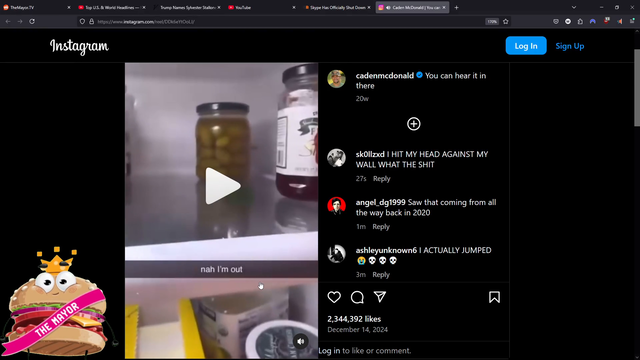Click the Log in to like link
The height and width of the screenshot is (360, 640).
(x=329, y=351)
